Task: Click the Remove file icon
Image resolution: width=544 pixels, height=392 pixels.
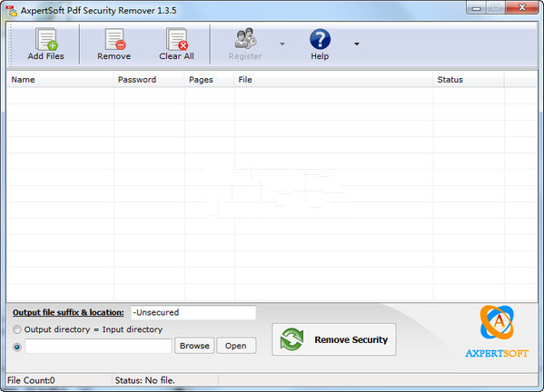Action: (114, 39)
